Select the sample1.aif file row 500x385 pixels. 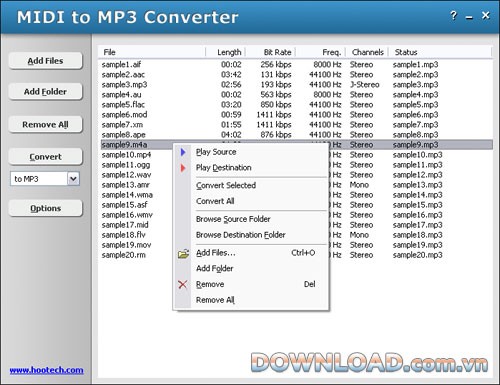(x=296, y=64)
